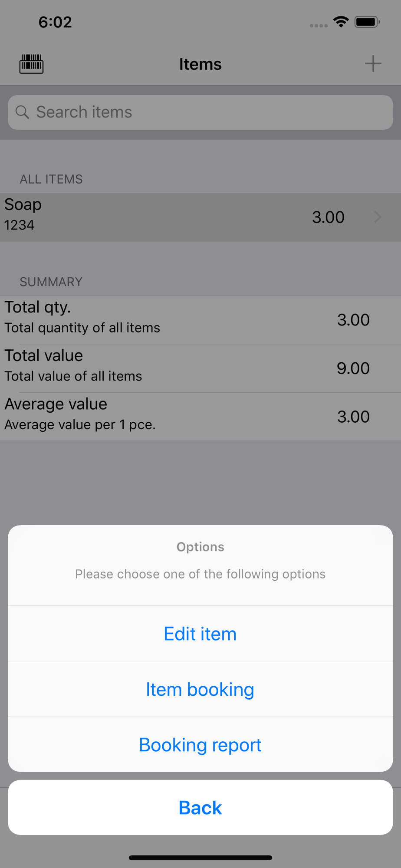Tap the Options sheet title
This screenshot has width=401, height=868.
[x=200, y=547]
